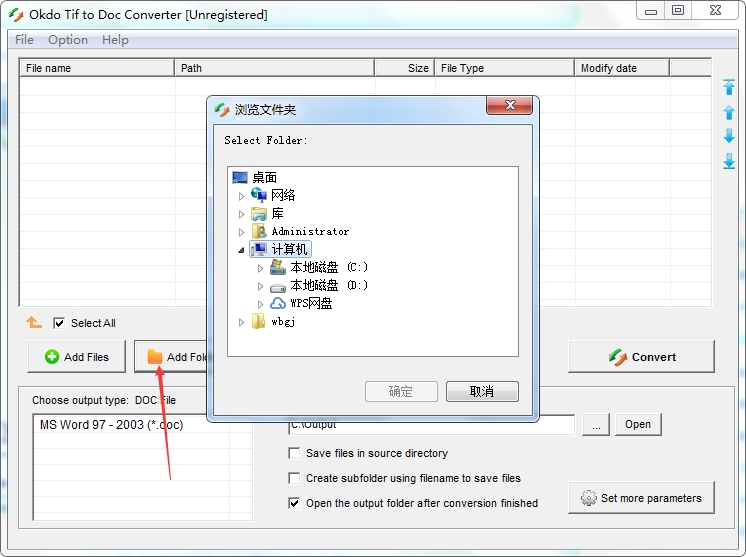This screenshot has width=746, height=557.
Task: Select MS Word 97 - 2003 (*.doc) output type
Action: click(111, 425)
